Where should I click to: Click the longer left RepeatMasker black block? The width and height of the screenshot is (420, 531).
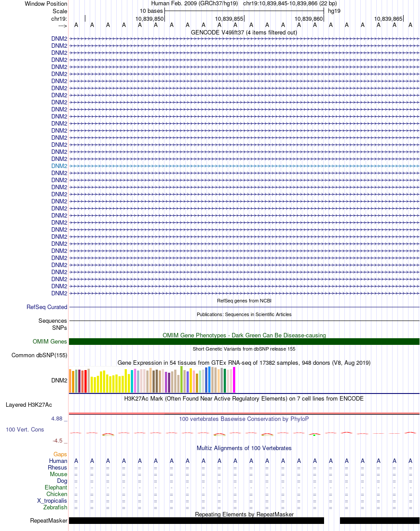pos(197,521)
